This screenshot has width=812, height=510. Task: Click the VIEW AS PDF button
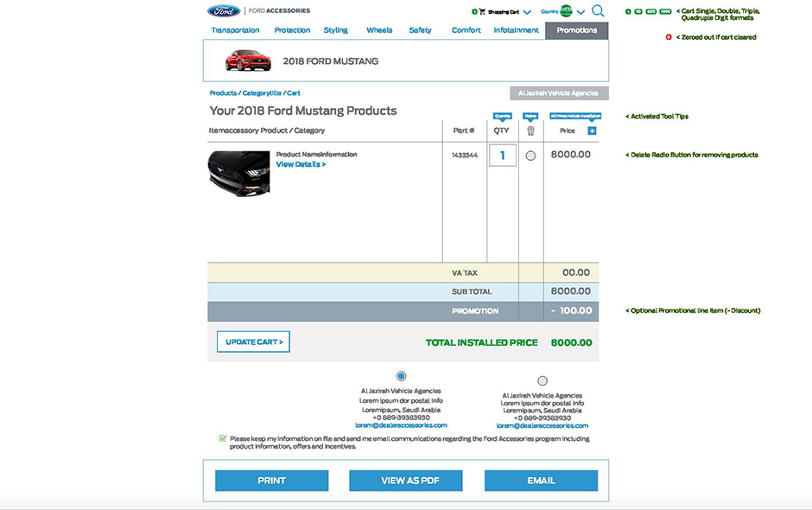pyautogui.click(x=406, y=481)
